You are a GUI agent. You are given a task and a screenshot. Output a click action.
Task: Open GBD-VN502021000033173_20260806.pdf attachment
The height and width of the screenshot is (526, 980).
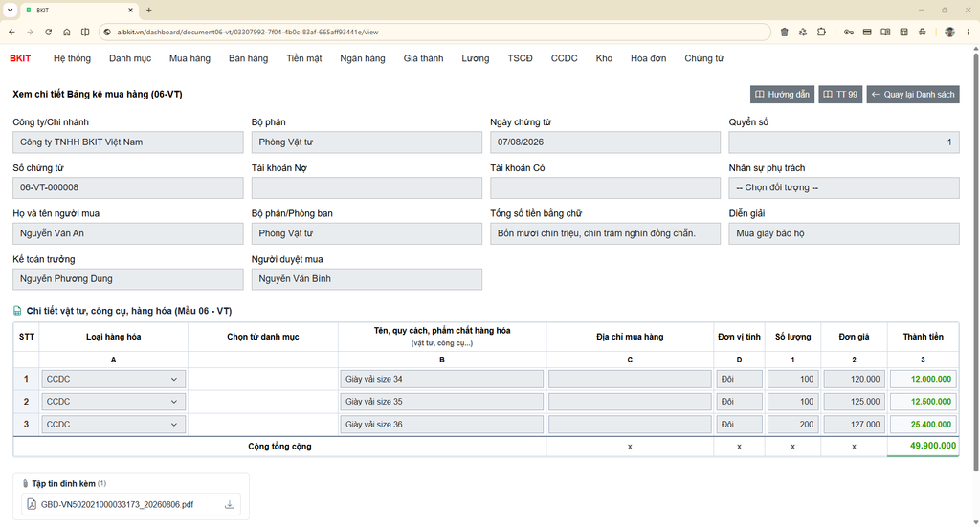117,505
